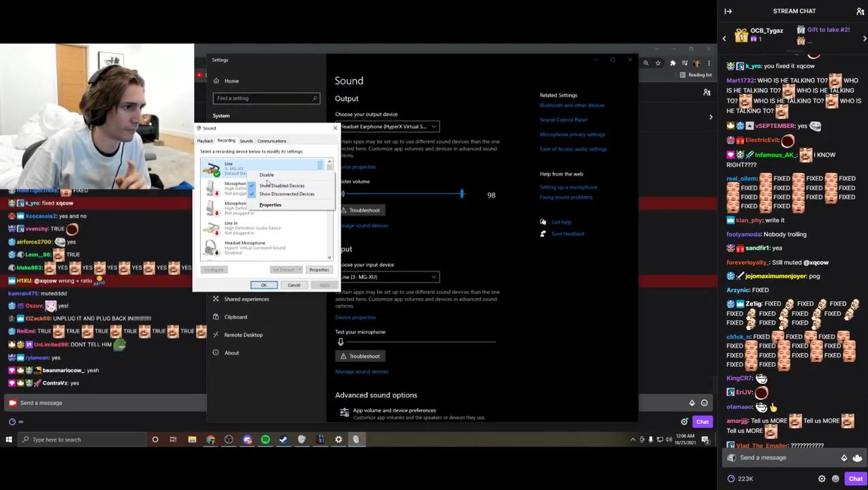Click the output Troubleshoot button

[x=360, y=210]
